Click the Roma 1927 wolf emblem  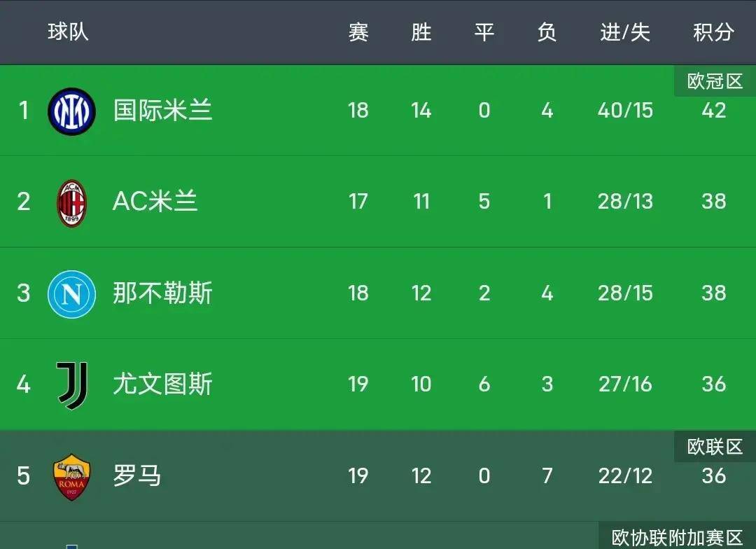point(71,475)
